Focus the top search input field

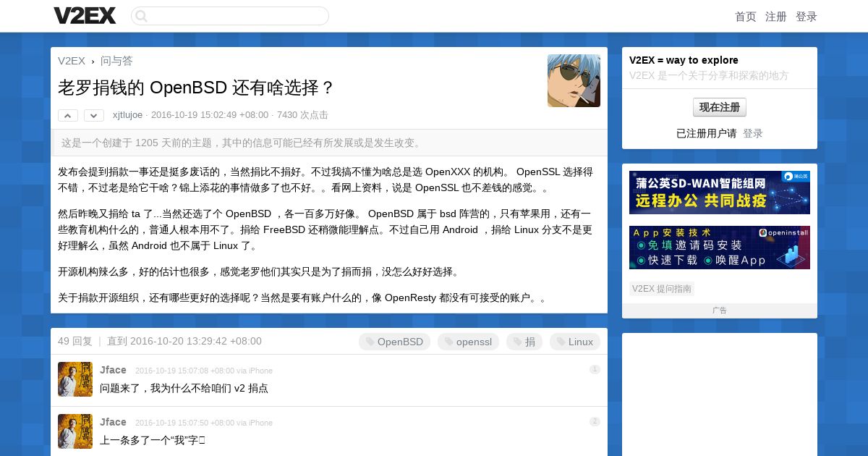tap(230, 16)
